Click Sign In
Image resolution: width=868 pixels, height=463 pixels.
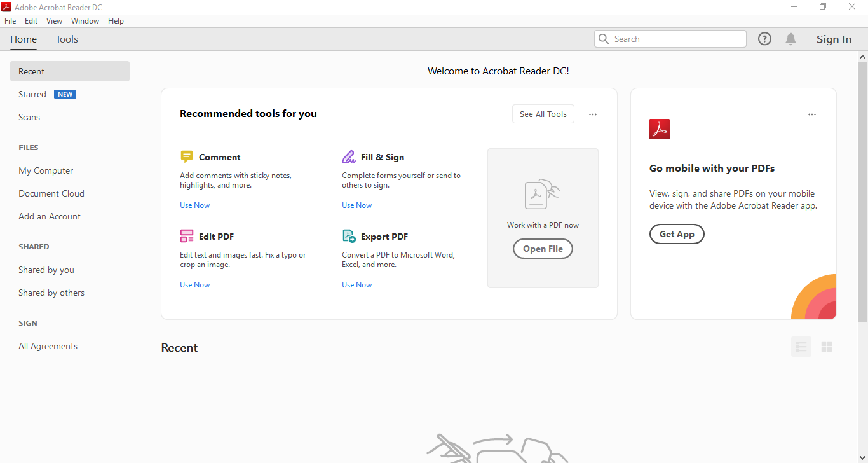834,39
